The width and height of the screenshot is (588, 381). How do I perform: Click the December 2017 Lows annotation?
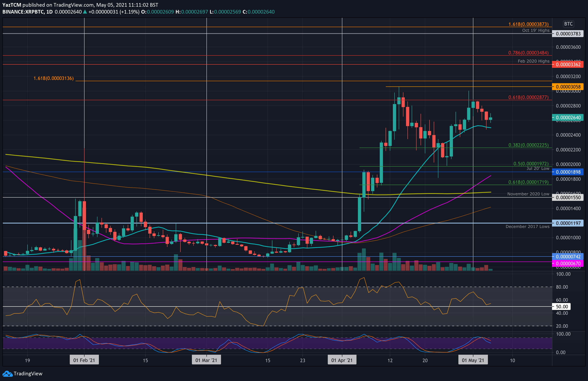528,227
